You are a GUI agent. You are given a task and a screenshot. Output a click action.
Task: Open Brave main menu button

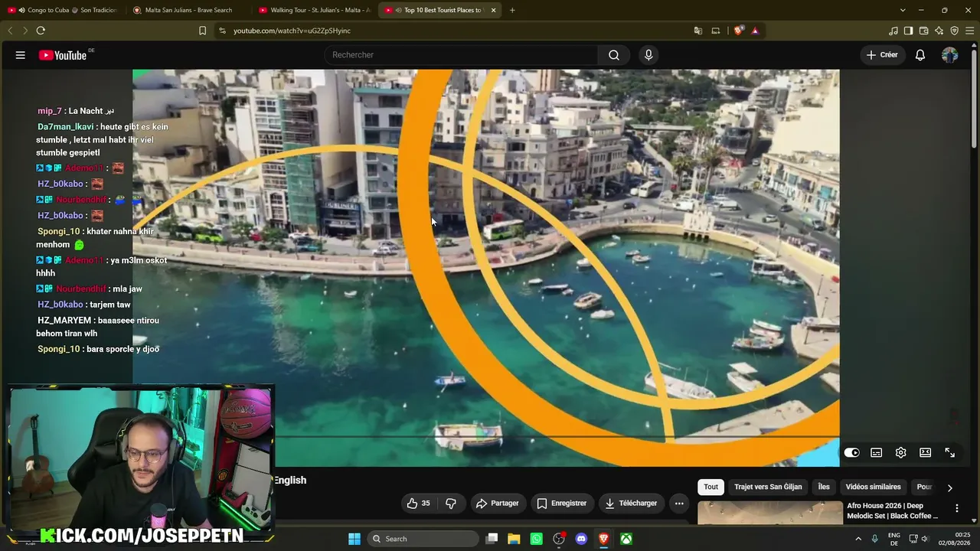click(969, 31)
